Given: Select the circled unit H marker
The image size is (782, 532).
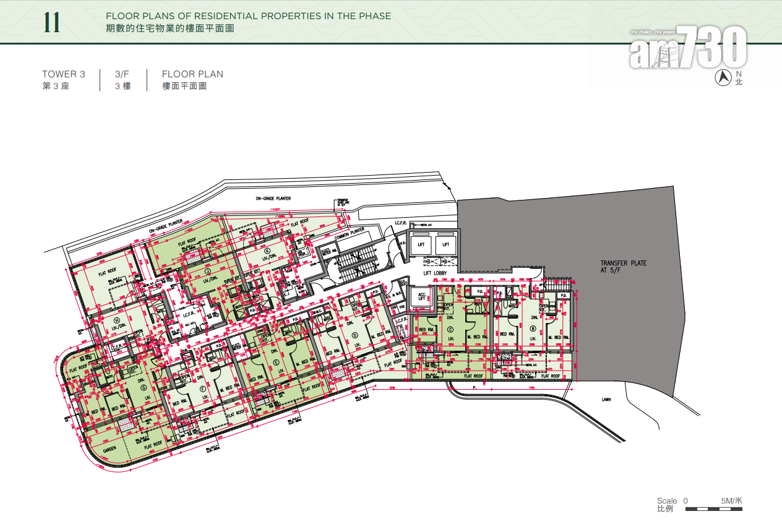Looking at the screenshot, I should 116,320.
